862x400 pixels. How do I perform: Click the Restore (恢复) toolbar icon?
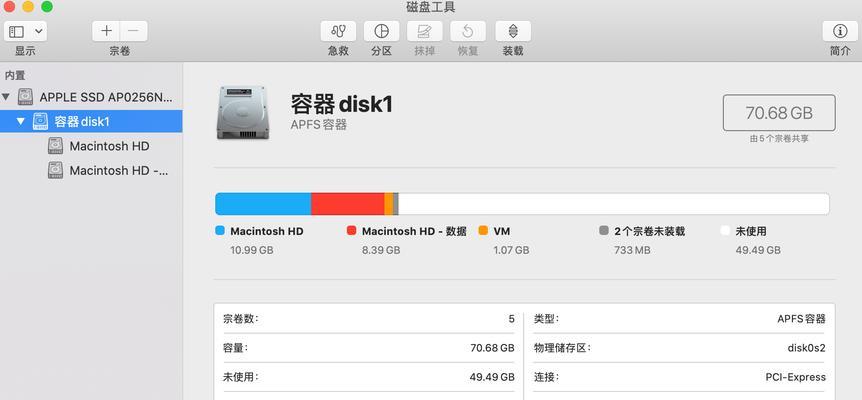coord(468,31)
